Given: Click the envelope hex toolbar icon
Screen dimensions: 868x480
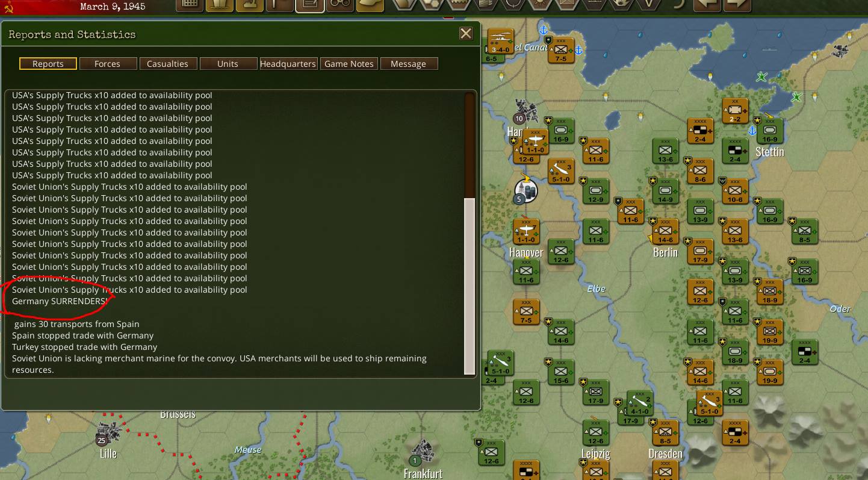Looking at the screenshot, I should [567, 5].
